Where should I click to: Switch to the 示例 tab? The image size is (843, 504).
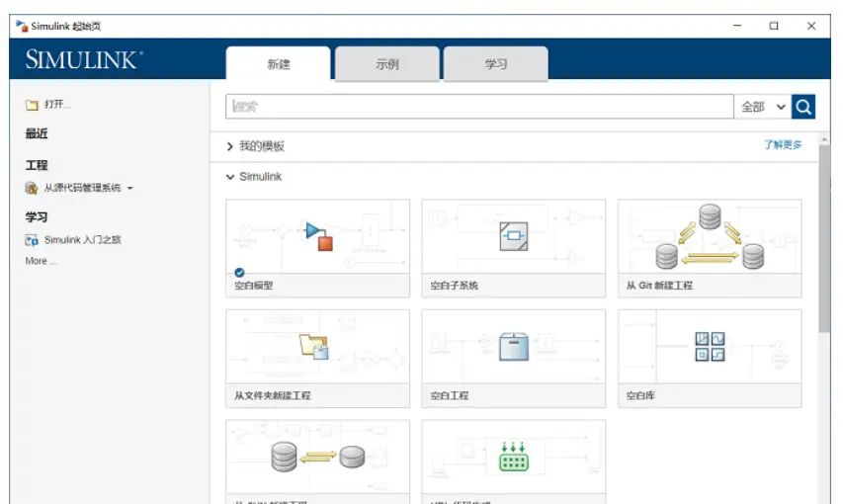[387, 64]
